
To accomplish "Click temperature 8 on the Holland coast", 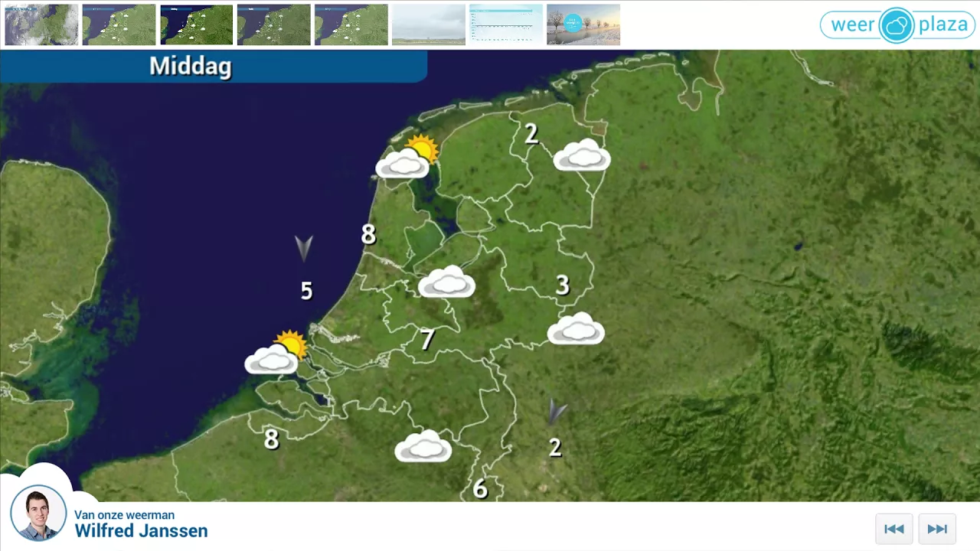I will point(368,235).
